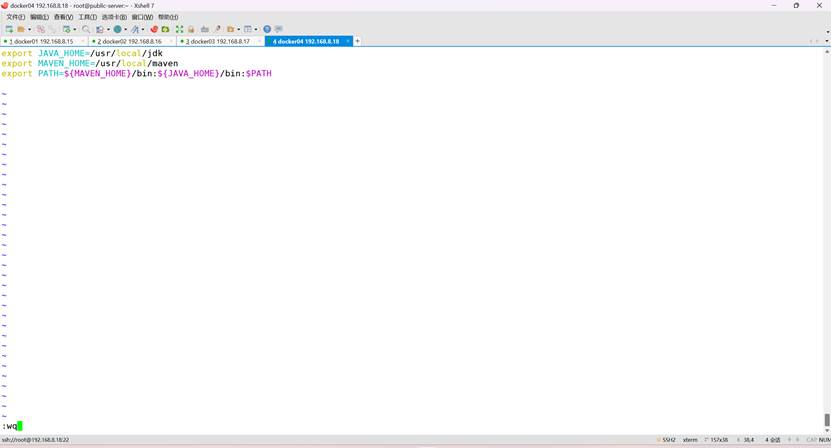Click the terminal scrollbar up arrow
831x448 pixels.
[x=827, y=51]
